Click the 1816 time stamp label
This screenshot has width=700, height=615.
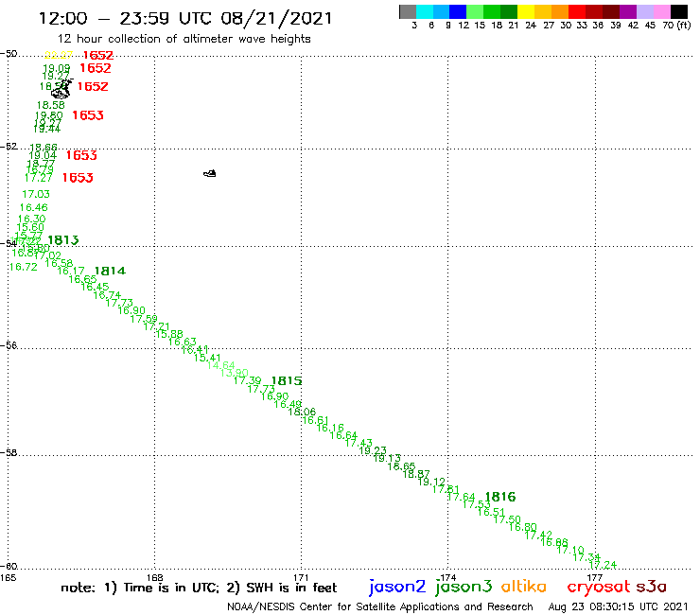[500, 497]
